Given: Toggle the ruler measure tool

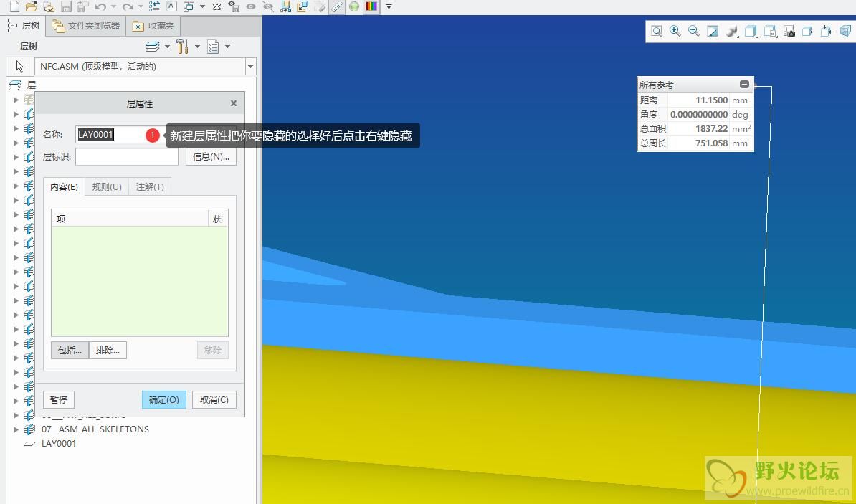Looking at the screenshot, I should (x=337, y=6).
